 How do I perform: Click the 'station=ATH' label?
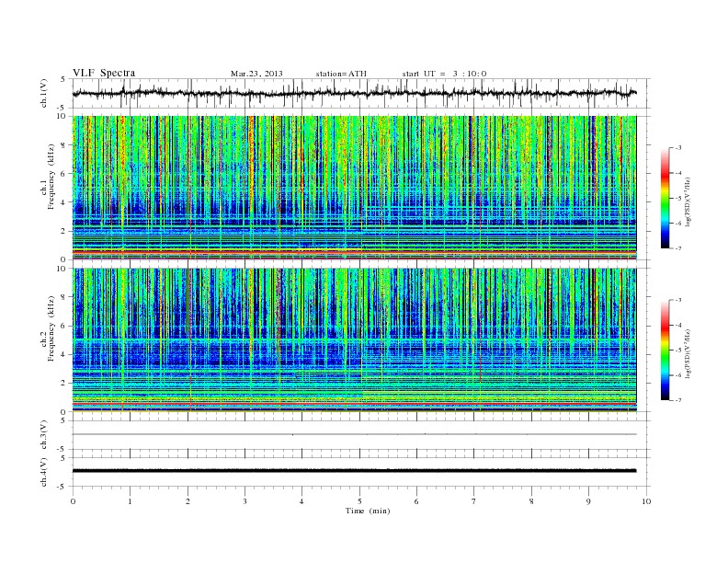pos(341,74)
